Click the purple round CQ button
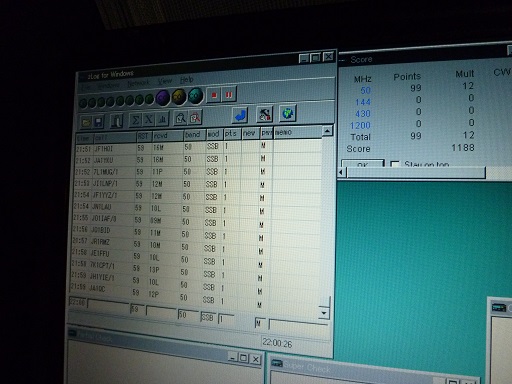 click(x=163, y=98)
